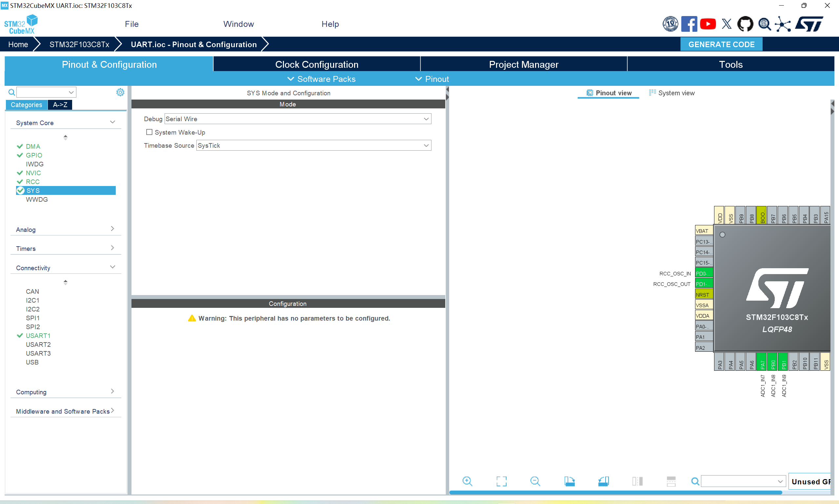Open the Debug mode dropdown
Image resolution: width=839 pixels, height=504 pixels.
click(x=298, y=119)
